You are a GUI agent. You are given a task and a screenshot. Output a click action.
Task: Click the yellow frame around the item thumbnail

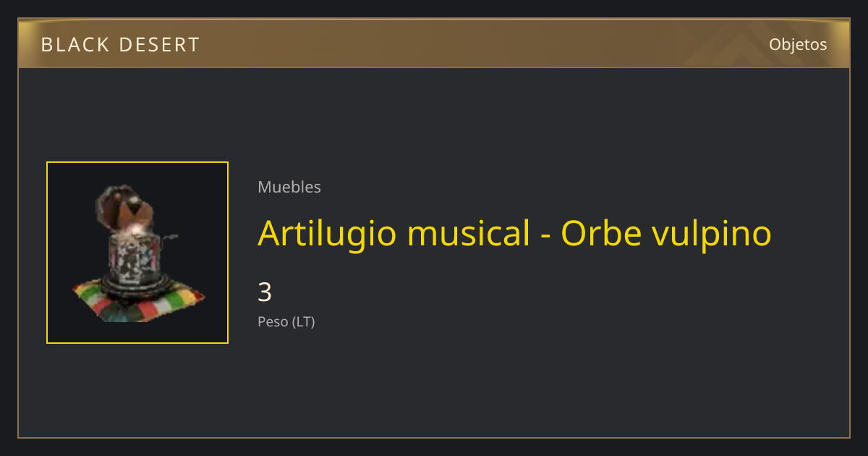(137, 163)
